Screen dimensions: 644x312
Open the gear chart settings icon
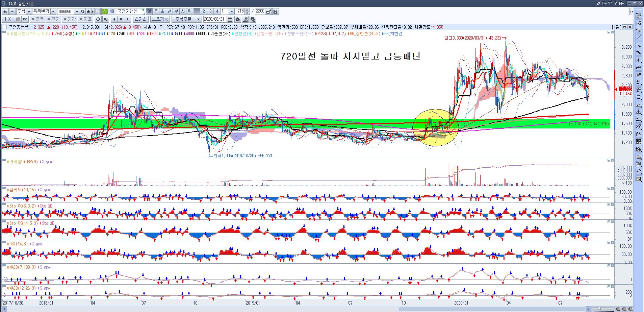[238, 19]
